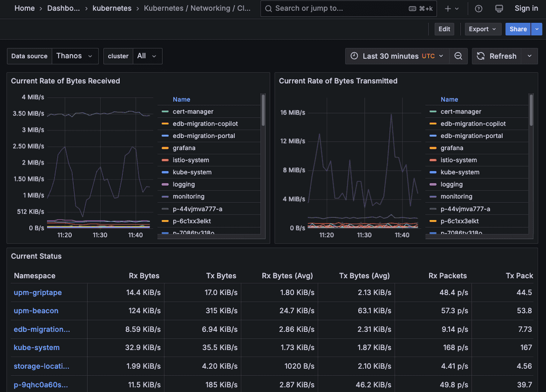The width and height of the screenshot is (546, 392).
Task: Open the Last 30 minutes time picker
Action: coord(397,56)
